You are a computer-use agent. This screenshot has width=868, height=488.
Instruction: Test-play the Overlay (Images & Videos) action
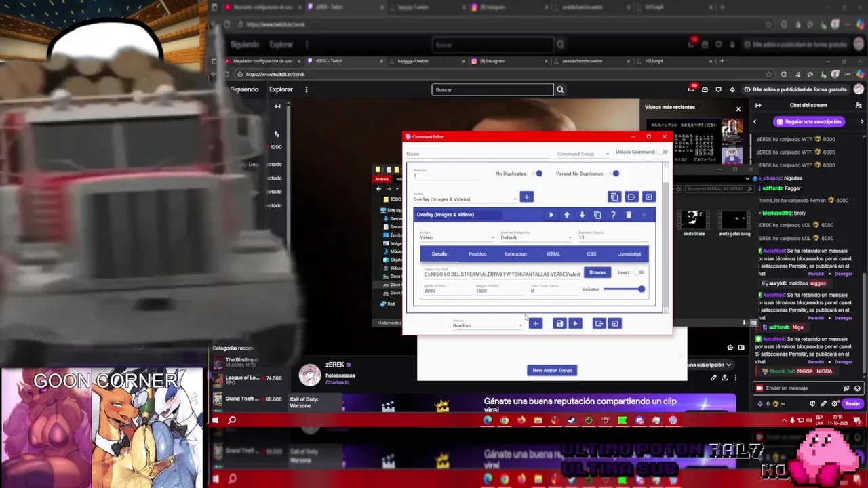(x=551, y=215)
